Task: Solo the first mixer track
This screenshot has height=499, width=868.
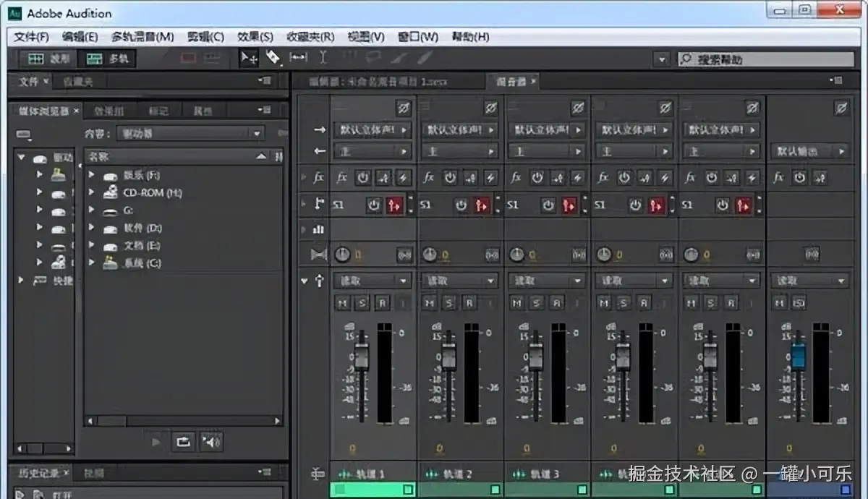Action: pos(362,303)
